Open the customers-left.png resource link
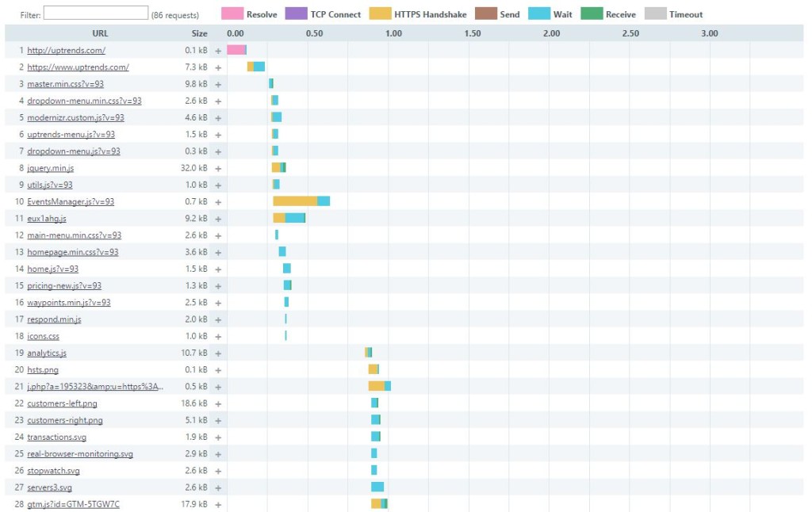The image size is (812, 512). click(x=61, y=403)
